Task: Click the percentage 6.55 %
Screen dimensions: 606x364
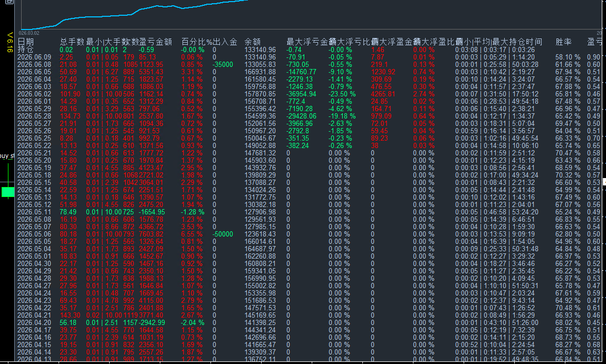Action: 191,234
